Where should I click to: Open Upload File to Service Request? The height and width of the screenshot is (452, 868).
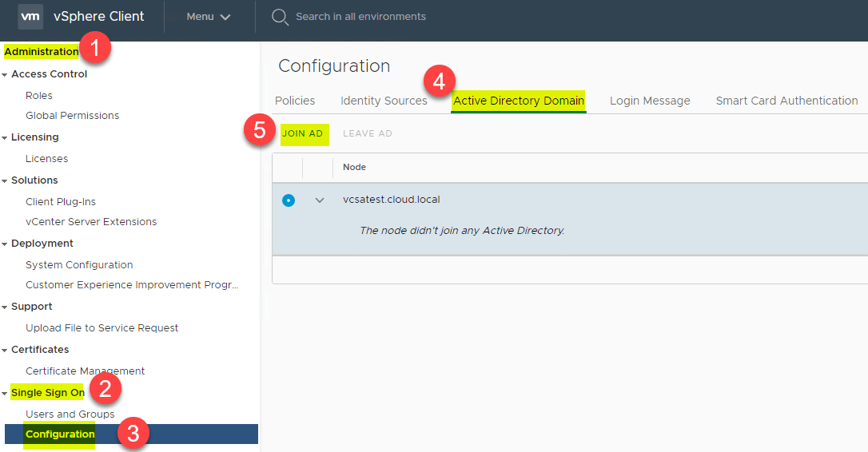point(102,328)
